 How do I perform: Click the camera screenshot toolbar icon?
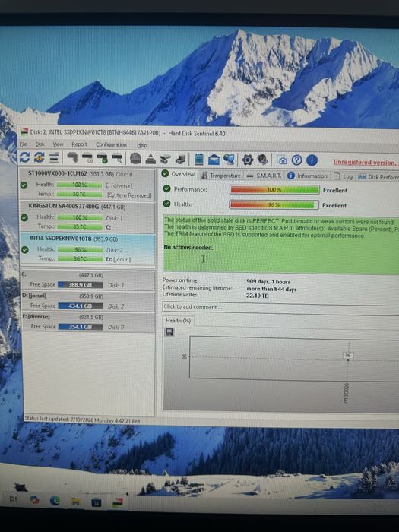tap(282, 160)
